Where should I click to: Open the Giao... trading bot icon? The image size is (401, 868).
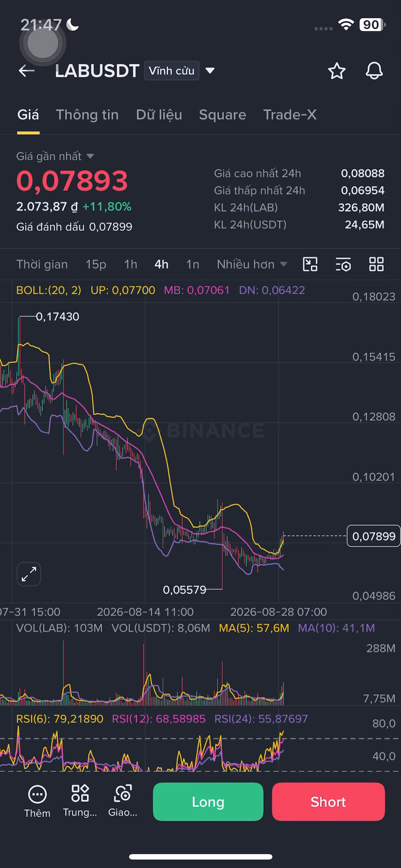pos(123,801)
